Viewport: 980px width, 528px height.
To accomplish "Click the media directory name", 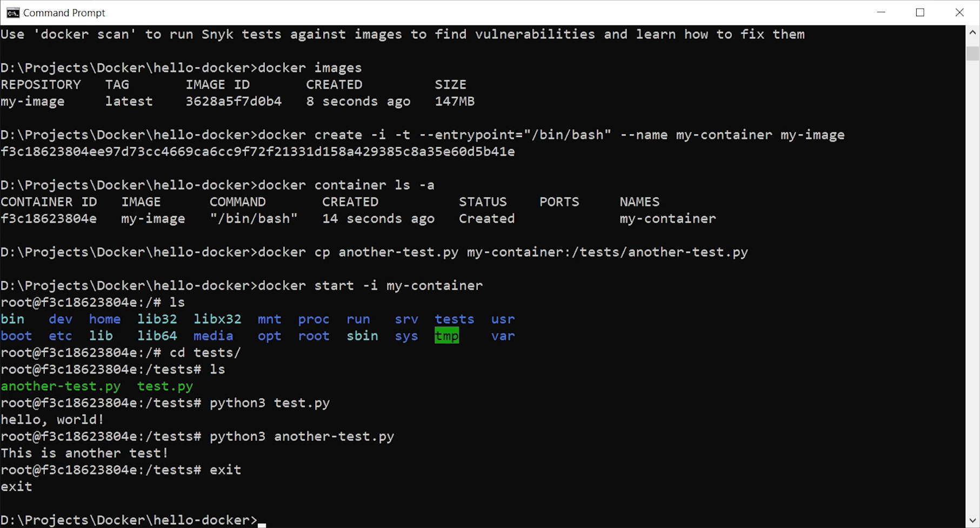I will coord(213,335).
